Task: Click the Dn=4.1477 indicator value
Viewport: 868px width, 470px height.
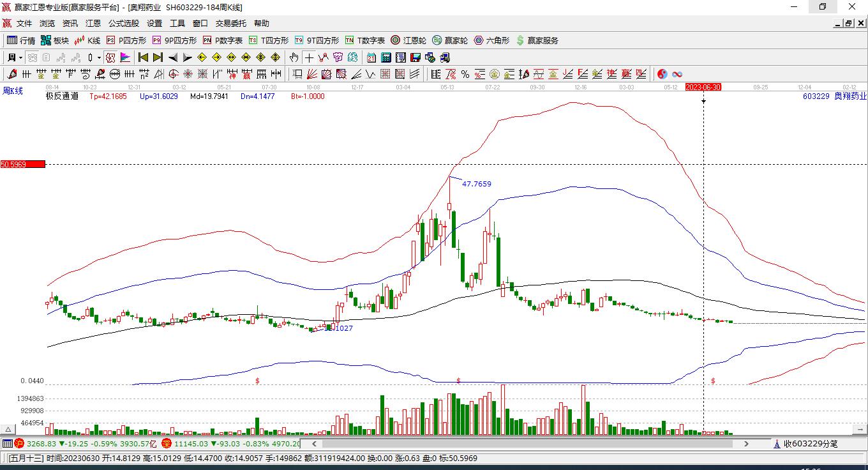Action: tap(258, 96)
